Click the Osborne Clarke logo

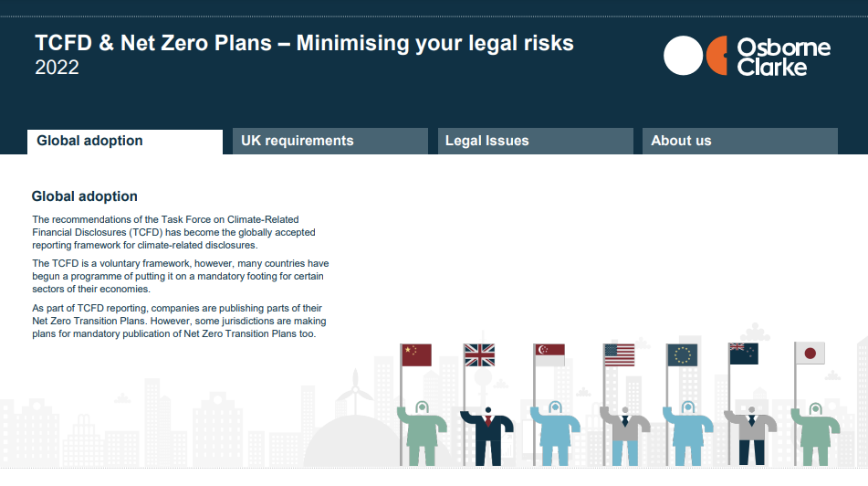pyautogui.click(x=748, y=56)
